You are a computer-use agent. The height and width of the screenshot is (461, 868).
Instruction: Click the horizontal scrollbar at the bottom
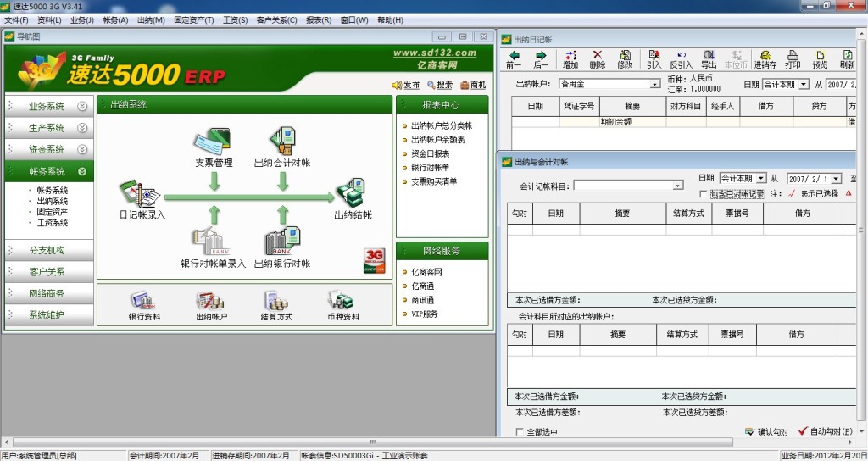coord(373,442)
